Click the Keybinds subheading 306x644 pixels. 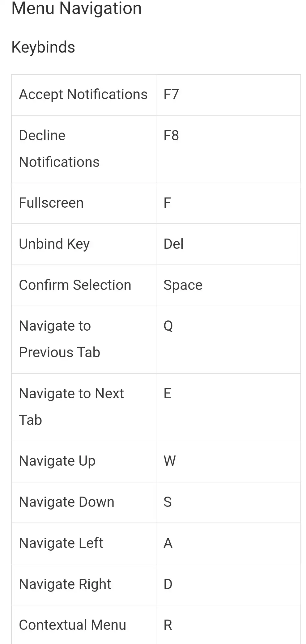click(x=43, y=47)
